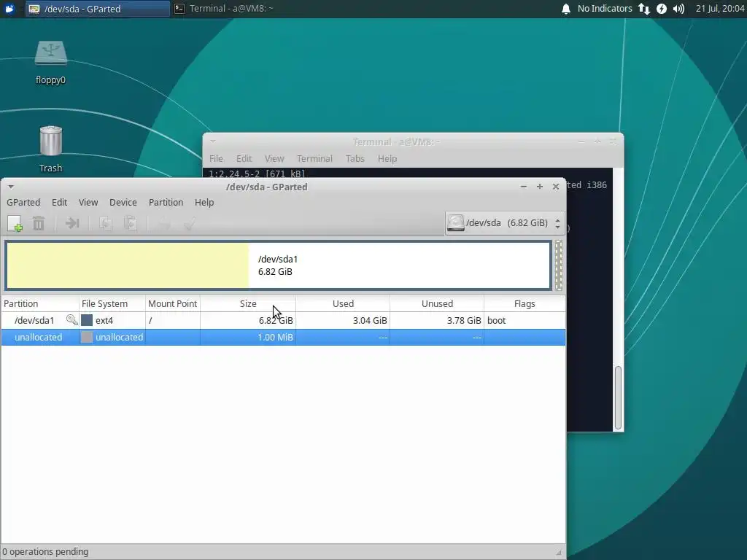747x560 pixels.
Task: Click the notification bell icon in panel
Action: (565, 9)
